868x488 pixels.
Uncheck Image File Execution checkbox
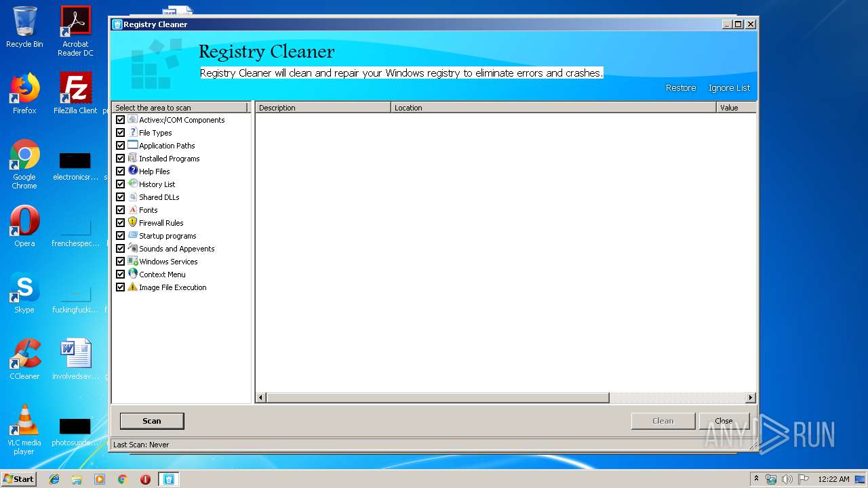[x=120, y=287]
